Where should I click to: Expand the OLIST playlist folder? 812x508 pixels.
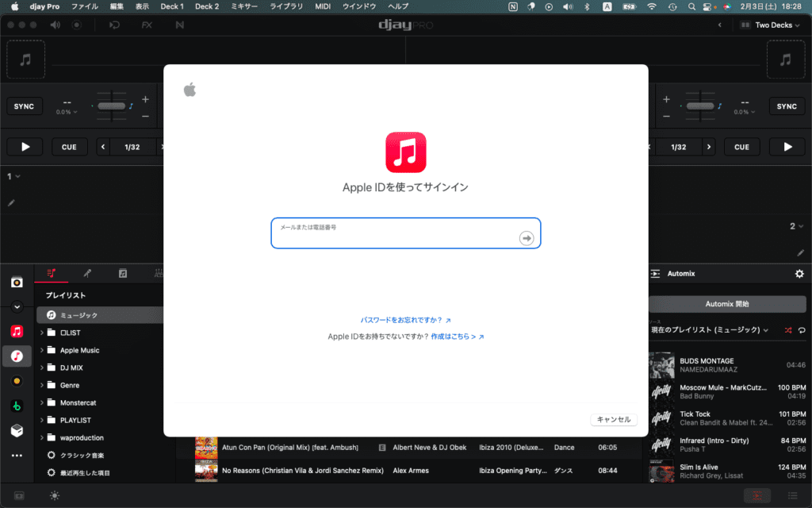(x=42, y=333)
